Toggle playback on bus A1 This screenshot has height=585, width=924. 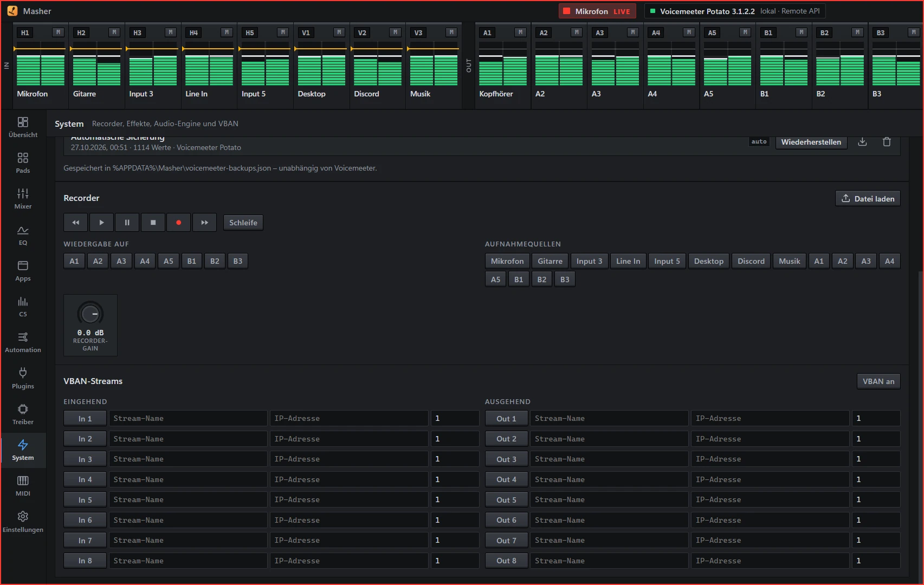[x=74, y=261]
